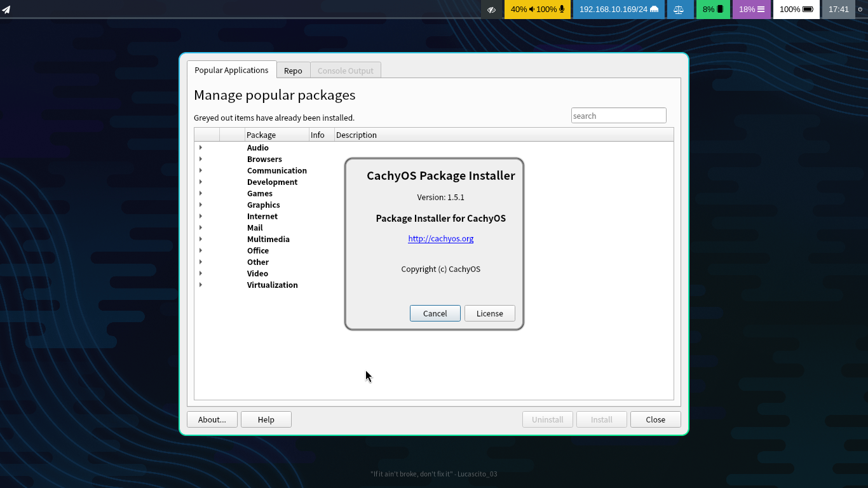This screenshot has height=488, width=868.
Task: Select the "Virtualization" category label
Action: 273,285
